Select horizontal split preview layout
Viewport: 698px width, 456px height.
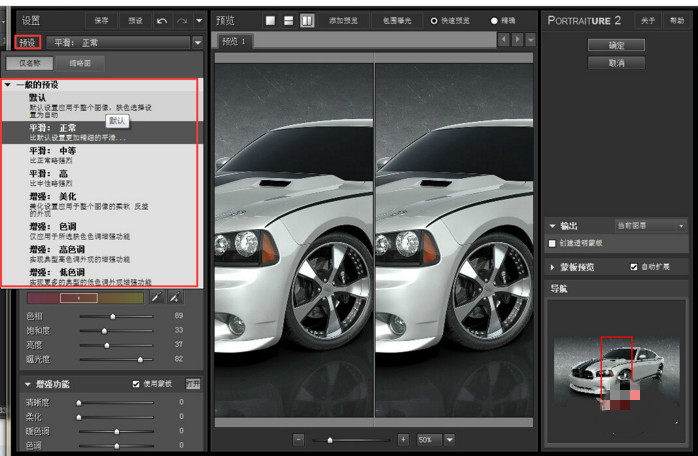pos(288,20)
